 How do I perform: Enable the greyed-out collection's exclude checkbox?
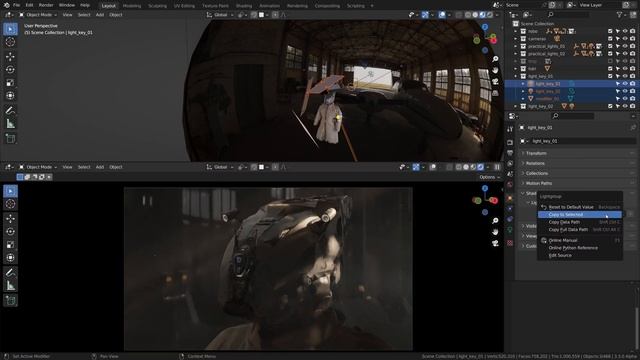click(x=610, y=61)
